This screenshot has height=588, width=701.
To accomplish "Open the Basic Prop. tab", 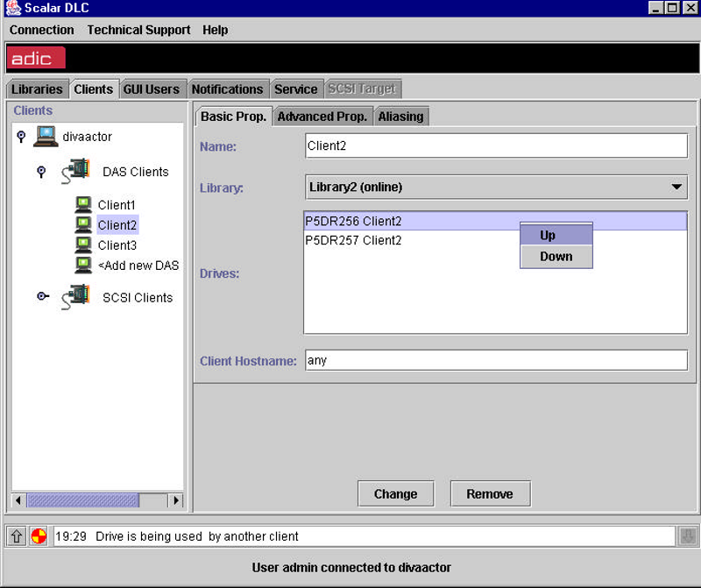I will pyautogui.click(x=233, y=117).
